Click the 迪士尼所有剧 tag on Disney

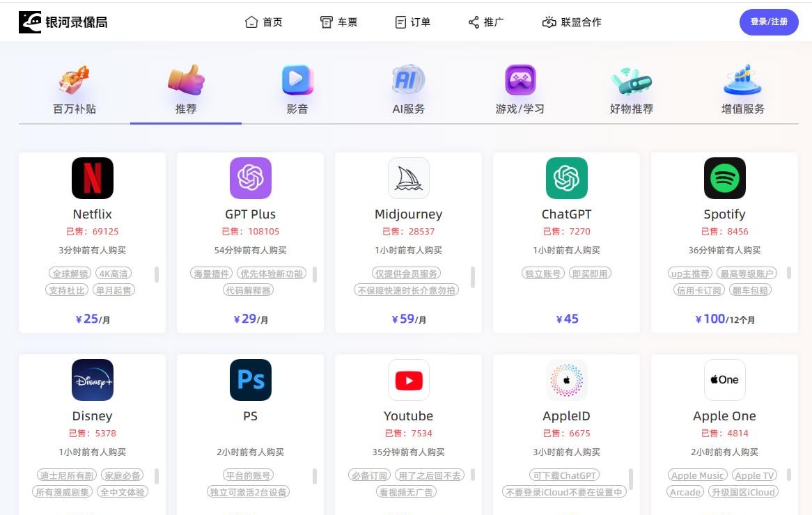coord(68,475)
